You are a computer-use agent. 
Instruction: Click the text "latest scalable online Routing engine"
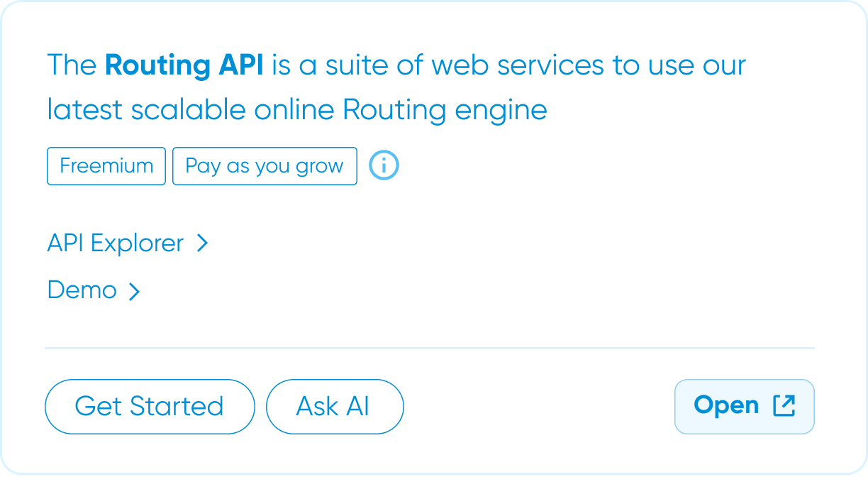[x=297, y=110]
